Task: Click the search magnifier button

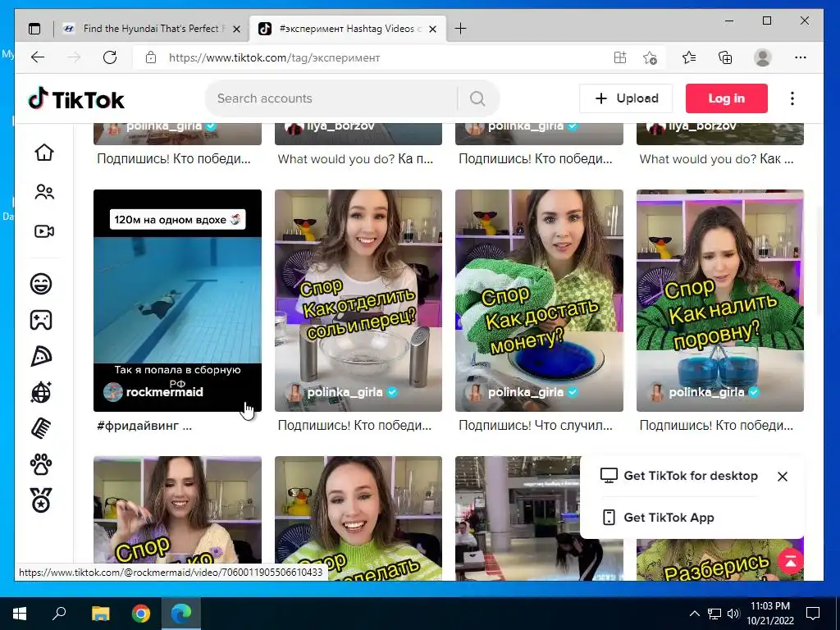Action: point(477,98)
